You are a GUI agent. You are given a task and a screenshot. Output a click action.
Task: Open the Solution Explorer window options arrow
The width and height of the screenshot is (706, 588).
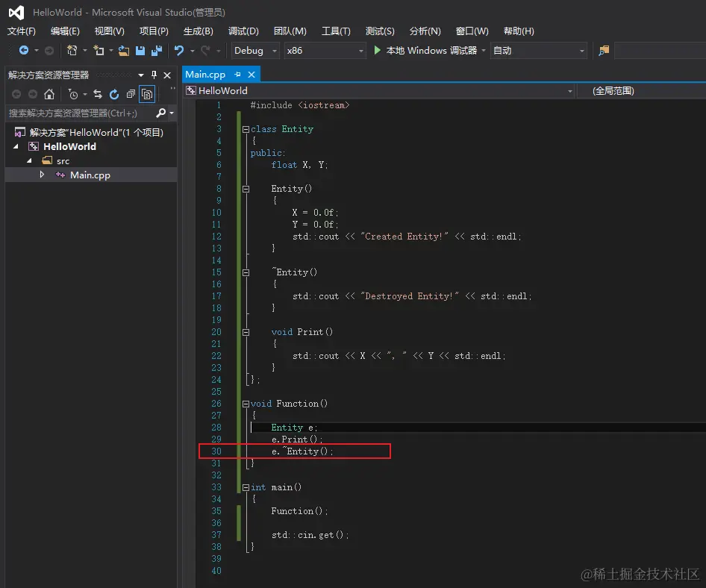click(141, 75)
